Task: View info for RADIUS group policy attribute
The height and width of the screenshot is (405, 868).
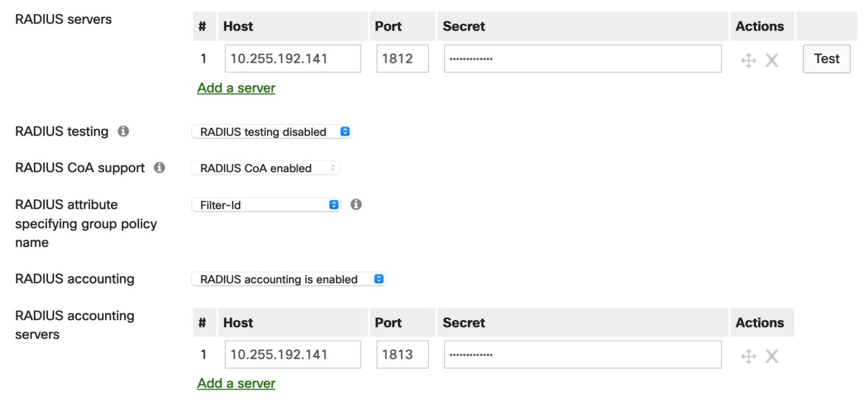Action: pos(357,205)
